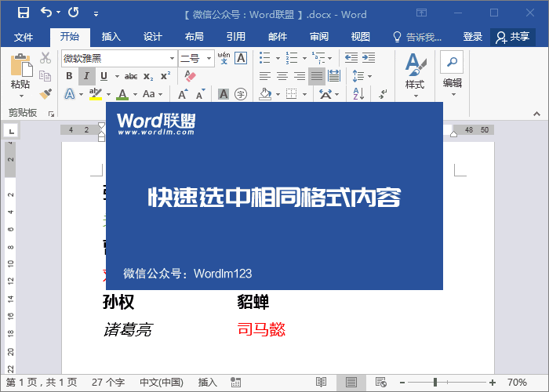The width and height of the screenshot is (549, 392).
Task: Open the highlight color dropdown arrow
Action: pyautogui.click(x=108, y=94)
